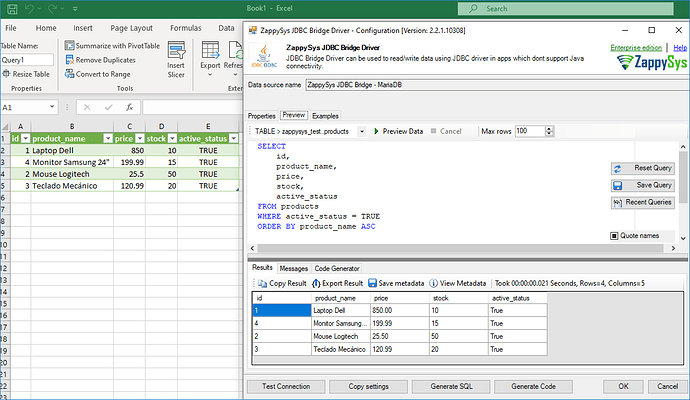Open the Page Layout ribbon tab

(x=131, y=28)
